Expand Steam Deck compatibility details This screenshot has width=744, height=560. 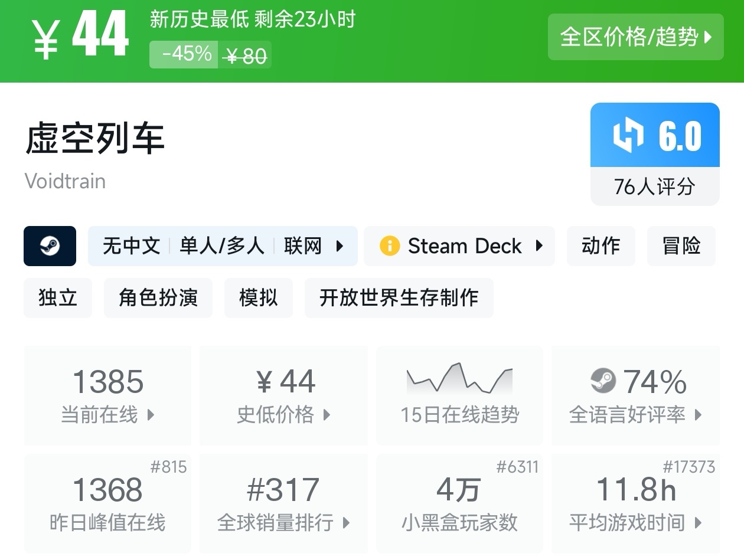pos(459,246)
